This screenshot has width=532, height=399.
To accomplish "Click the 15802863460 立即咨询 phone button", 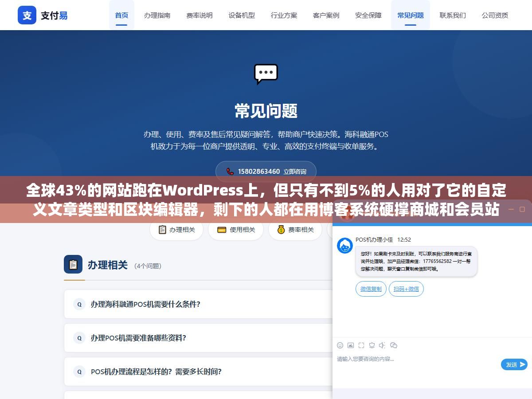I will point(266,171).
